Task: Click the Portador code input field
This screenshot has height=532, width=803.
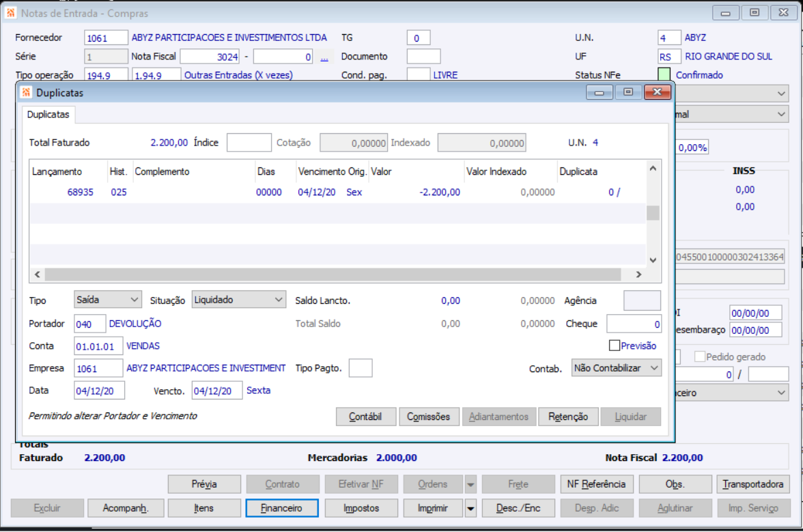Action: point(89,324)
